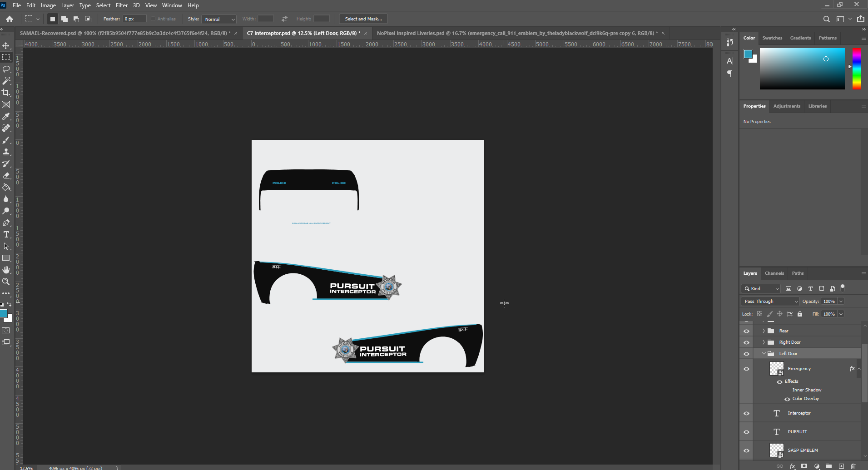Switch to the Channels tab

coord(774,273)
